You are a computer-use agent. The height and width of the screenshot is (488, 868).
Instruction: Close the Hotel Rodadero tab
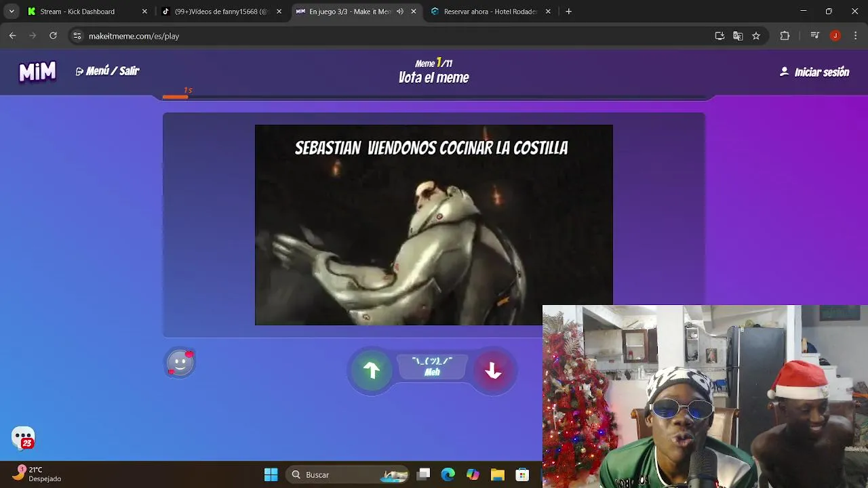548,12
